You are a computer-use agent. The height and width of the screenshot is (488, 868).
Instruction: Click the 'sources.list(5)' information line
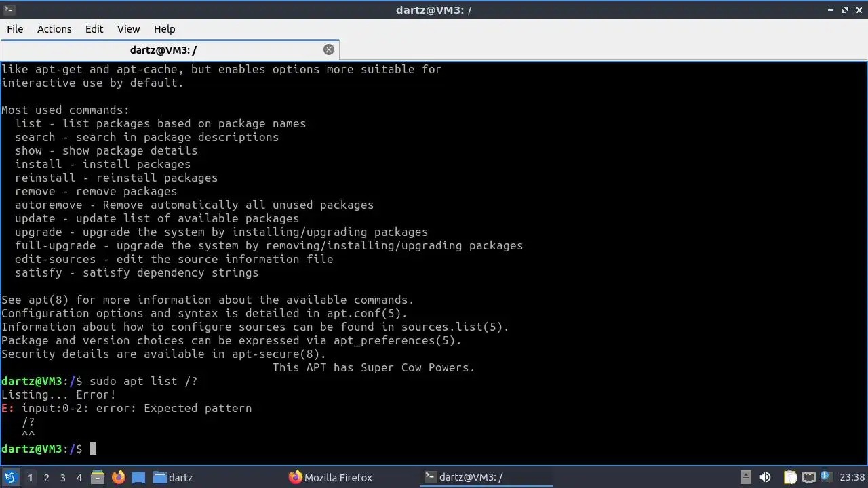[255, 327]
